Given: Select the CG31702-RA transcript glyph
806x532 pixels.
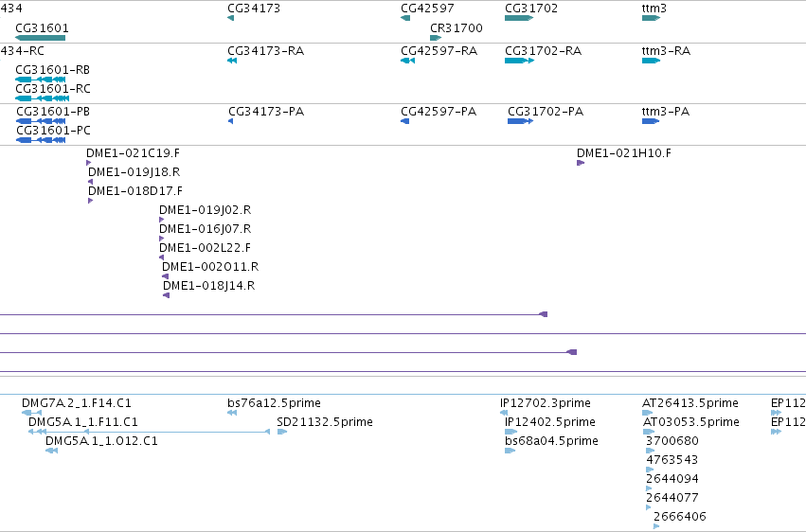Looking at the screenshot, I should pos(520,61).
